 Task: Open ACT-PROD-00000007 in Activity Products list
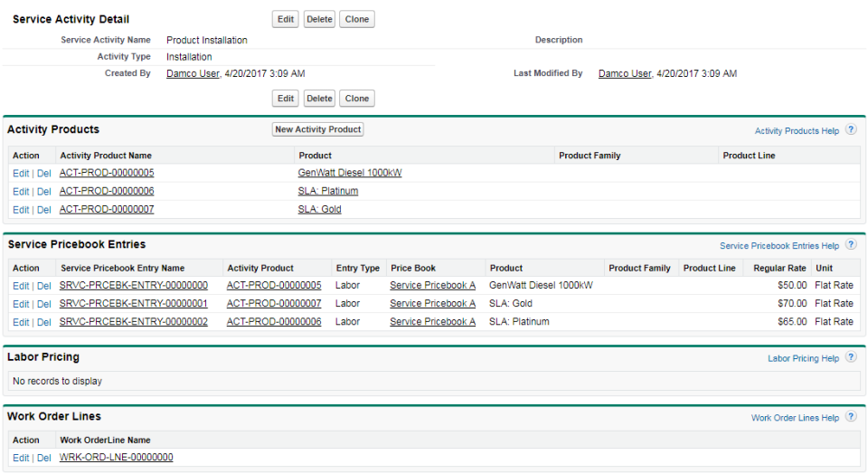click(x=107, y=209)
